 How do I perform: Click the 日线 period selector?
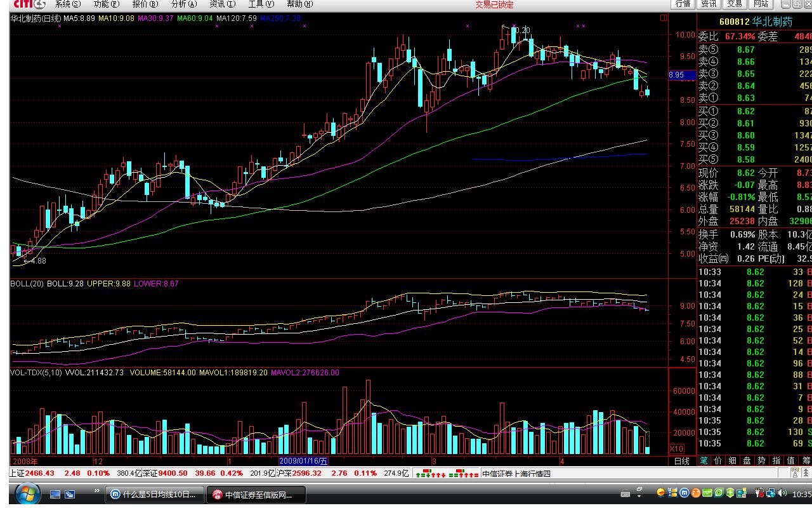[x=681, y=461]
